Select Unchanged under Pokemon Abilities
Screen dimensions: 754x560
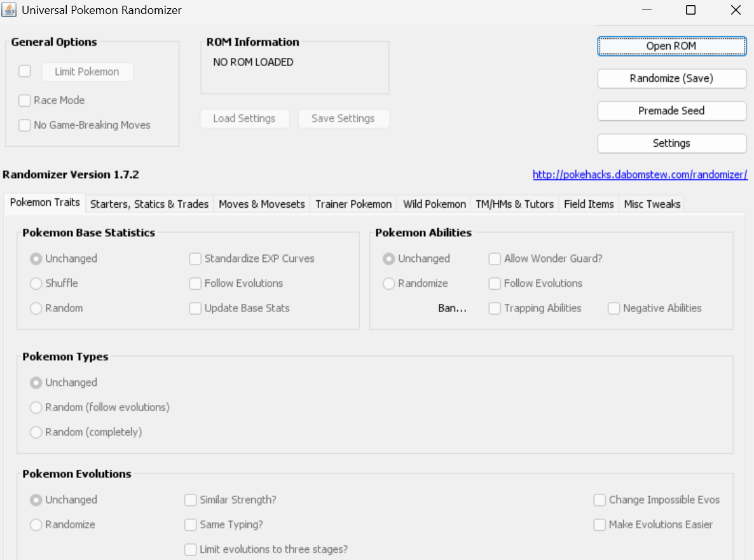389,259
